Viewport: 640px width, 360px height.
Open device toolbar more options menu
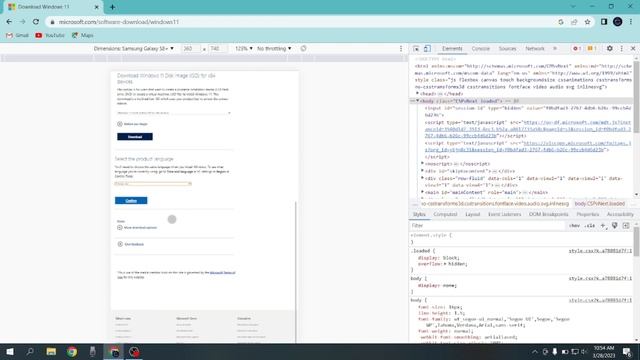(x=401, y=48)
